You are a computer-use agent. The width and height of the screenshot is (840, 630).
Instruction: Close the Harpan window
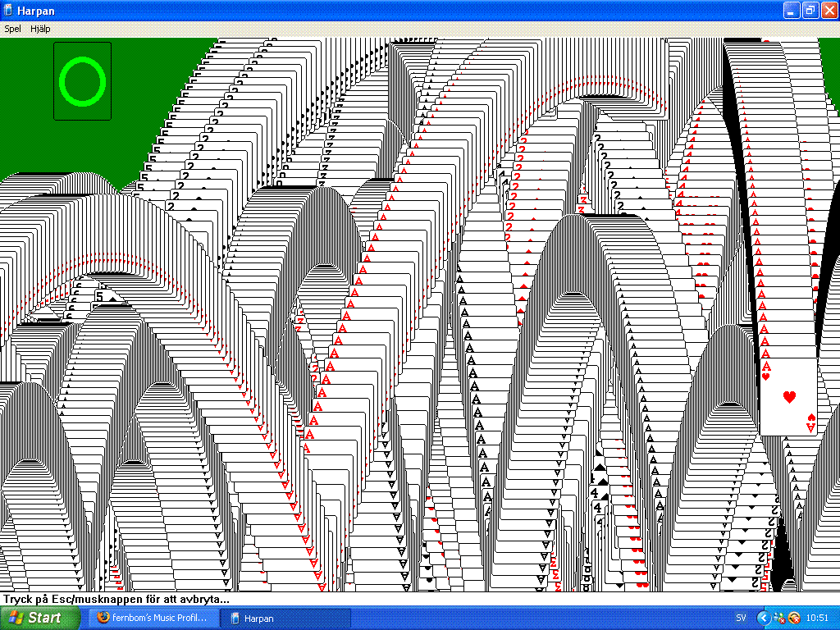tap(828, 11)
